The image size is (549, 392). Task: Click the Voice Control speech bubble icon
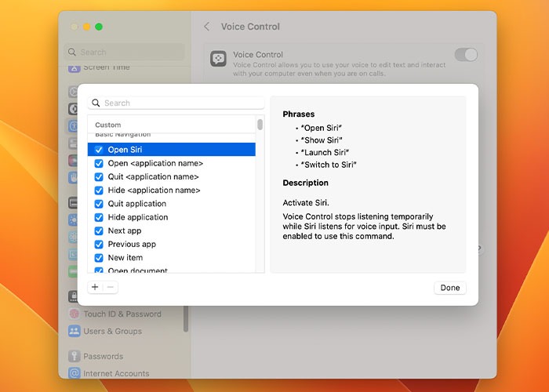tap(218, 59)
